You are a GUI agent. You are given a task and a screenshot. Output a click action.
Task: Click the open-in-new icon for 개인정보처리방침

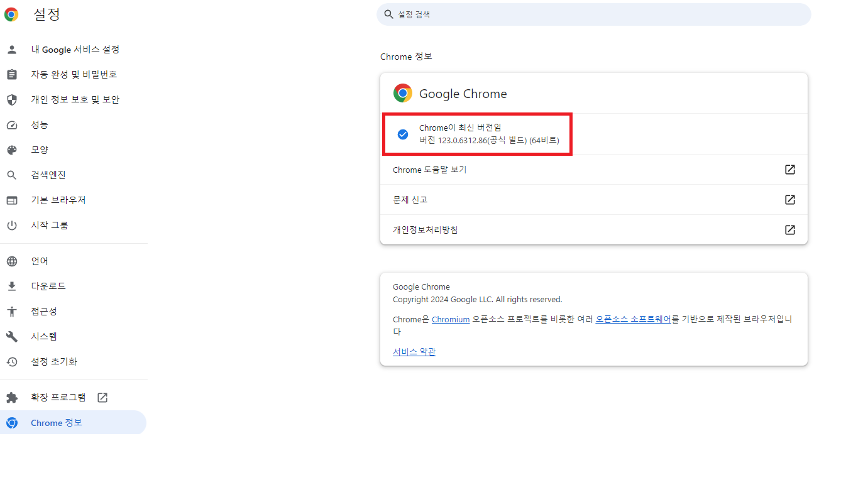click(x=790, y=230)
